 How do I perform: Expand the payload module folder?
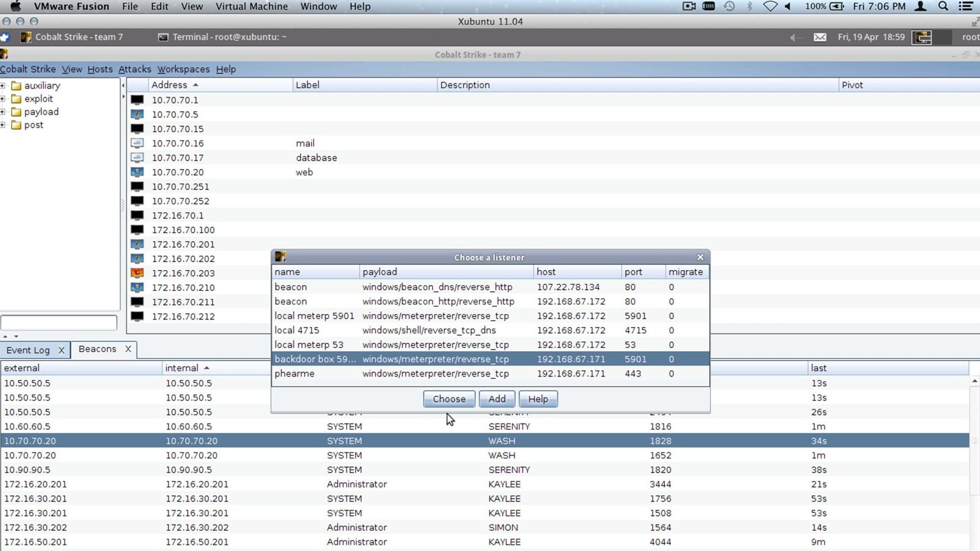(x=3, y=112)
